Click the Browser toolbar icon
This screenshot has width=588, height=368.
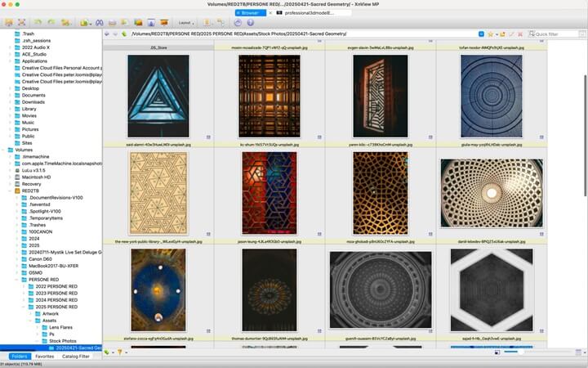[x=9, y=23]
